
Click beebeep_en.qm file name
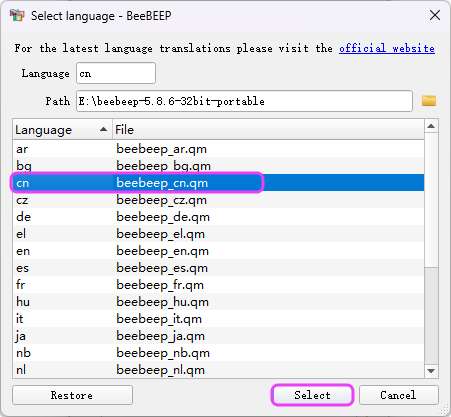(x=163, y=251)
